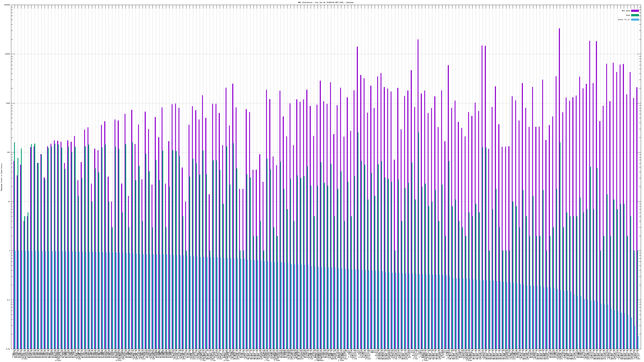Screen dimensions: 644x362
Task: Click the first blue Score bar at far left
Action: click(15, 300)
